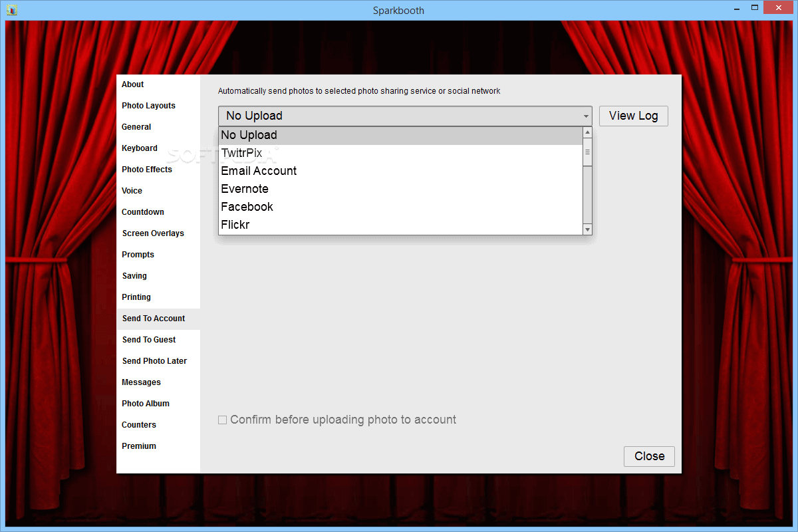Open the Counters section
798x532 pixels.
pyautogui.click(x=158, y=425)
